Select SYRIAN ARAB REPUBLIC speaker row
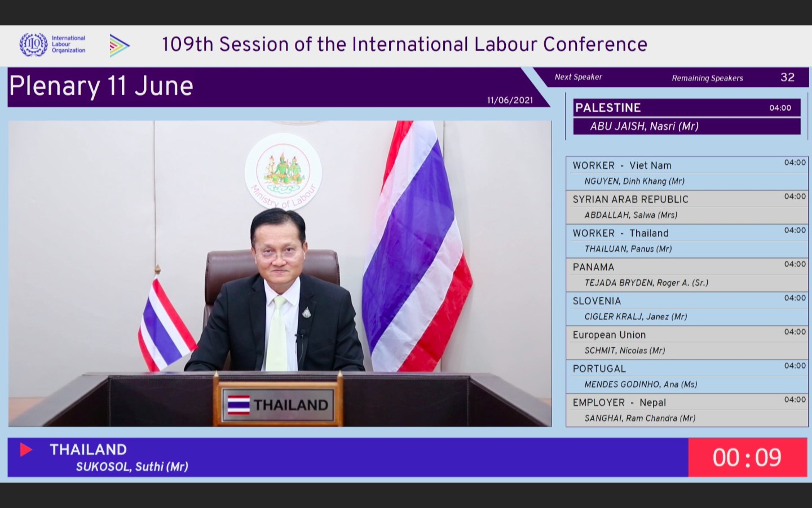The image size is (812, 508). pos(686,207)
